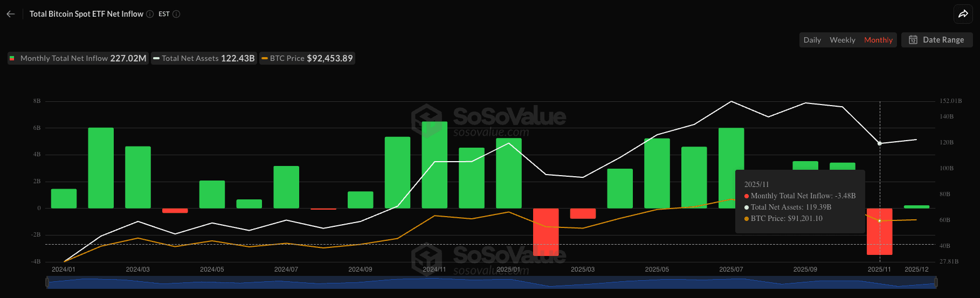980x298 pixels.
Task: Click BTC Price: $91,201.10 tooltip line
Action: point(786,218)
